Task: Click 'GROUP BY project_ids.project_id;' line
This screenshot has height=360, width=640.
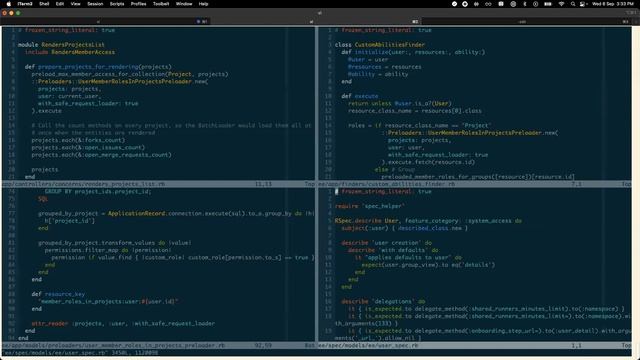Action: tap(98, 192)
